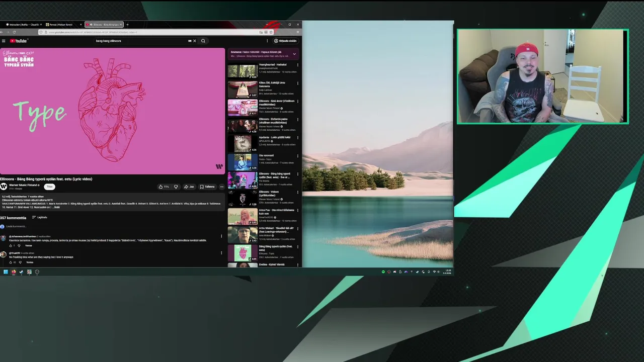Open the menu for Youngheartet - Hetkeksi suggestion

click(298, 65)
